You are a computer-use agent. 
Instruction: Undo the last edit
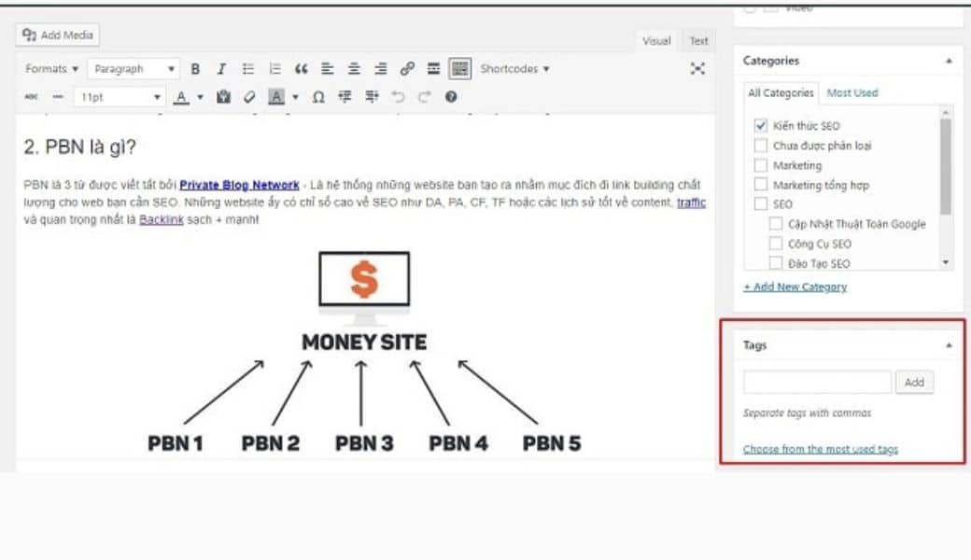[398, 96]
